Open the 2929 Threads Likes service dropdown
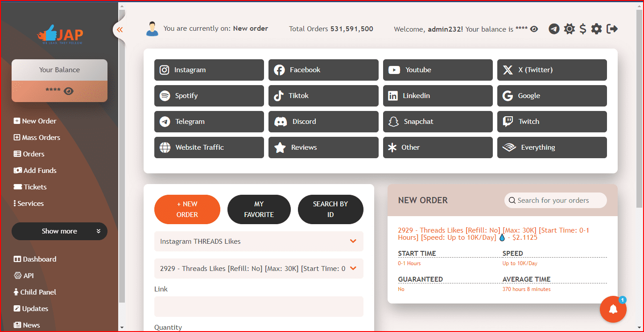Image resolution: width=644 pixels, height=332 pixels. coord(259,268)
